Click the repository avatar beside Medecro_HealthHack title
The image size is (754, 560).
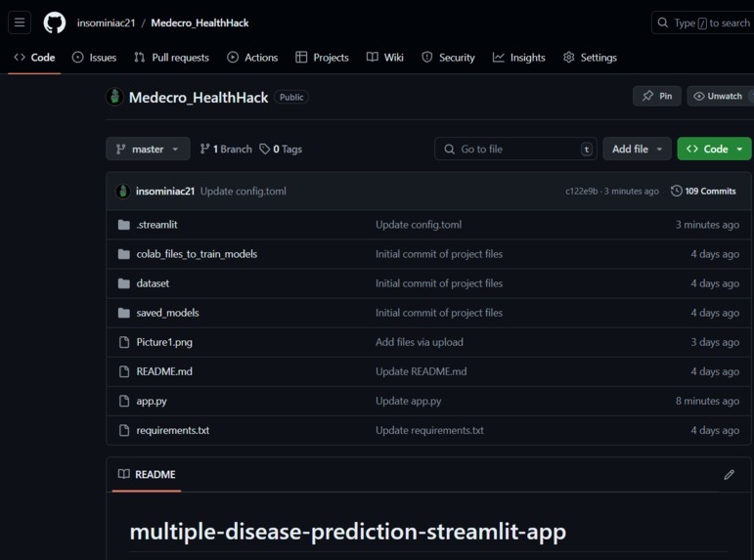tap(114, 97)
